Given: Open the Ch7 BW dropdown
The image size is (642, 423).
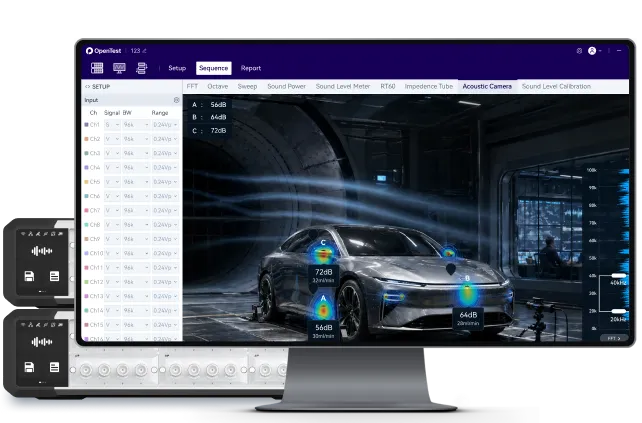Looking at the screenshot, I should [x=136, y=210].
